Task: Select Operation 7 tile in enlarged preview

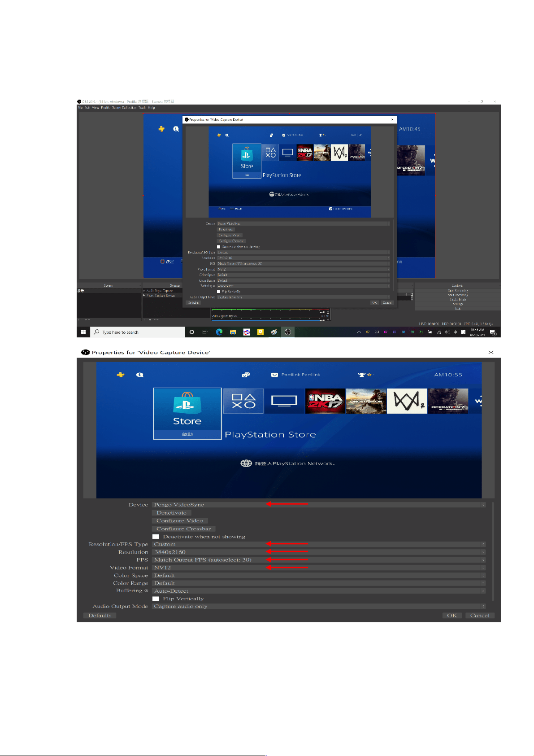Action: 448,401
